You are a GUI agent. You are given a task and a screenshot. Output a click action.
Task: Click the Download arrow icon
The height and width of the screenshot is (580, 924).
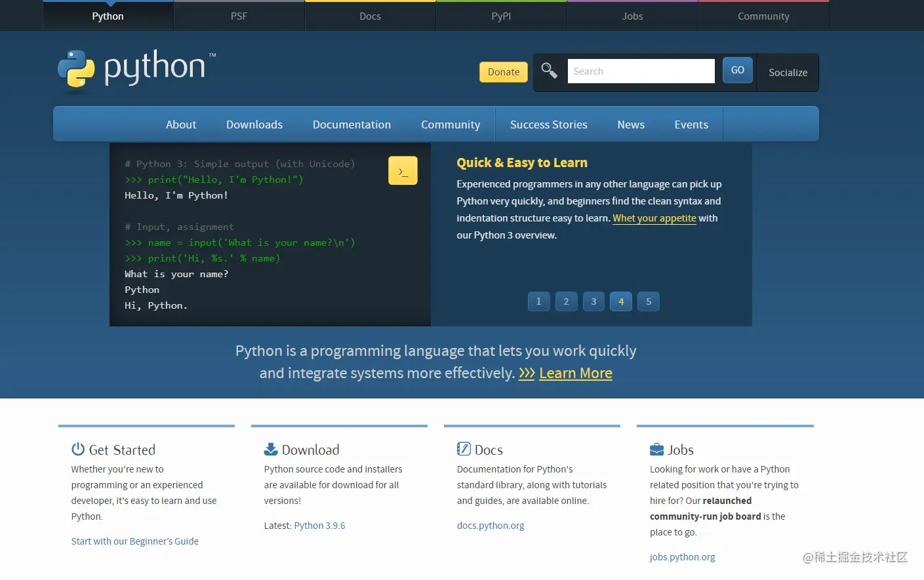[x=271, y=449]
